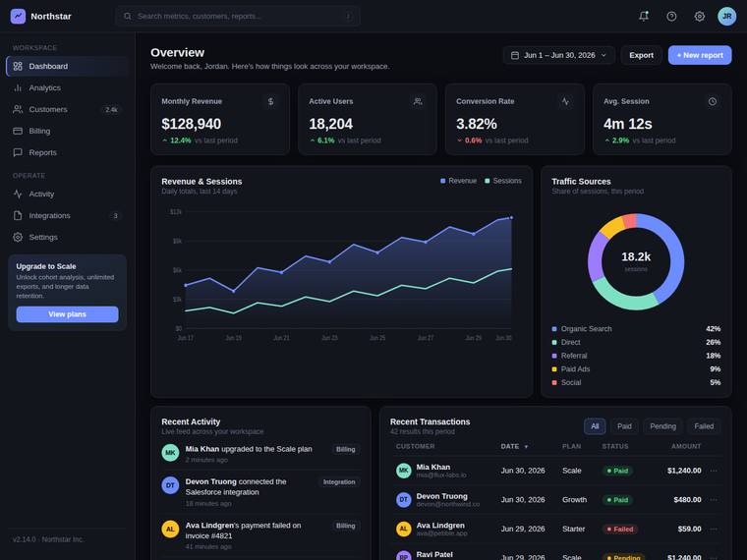
Task: Click the Billing card icon
Action: tap(18, 131)
